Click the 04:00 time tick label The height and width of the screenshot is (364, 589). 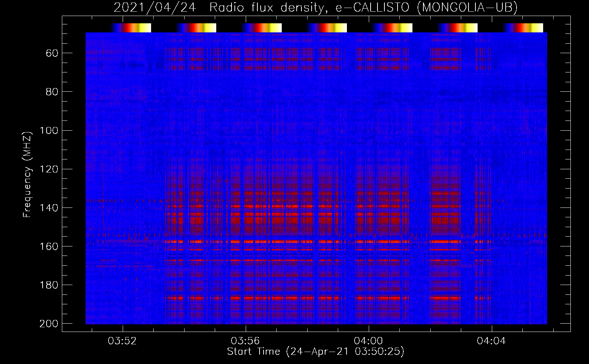369,341
